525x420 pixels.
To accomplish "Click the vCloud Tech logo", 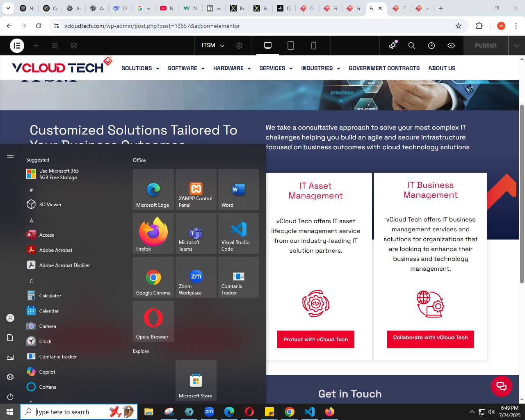I will click(62, 66).
